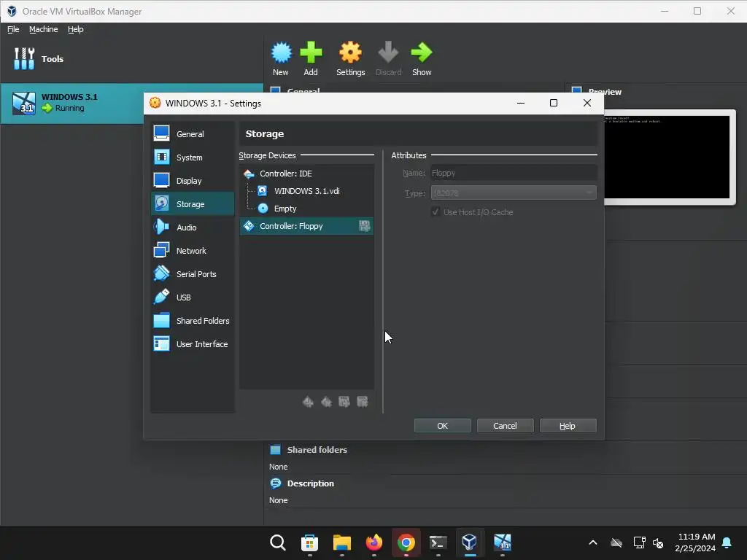Click the Description section header
Viewport: 747px width, 560px height.
coord(311,483)
